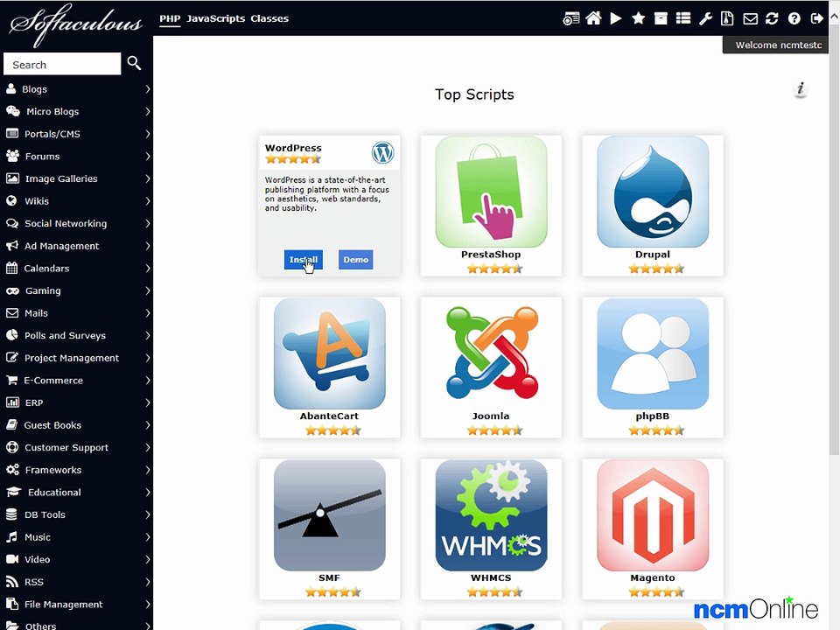Expand the Wikis category chevron

pyautogui.click(x=147, y=201)
